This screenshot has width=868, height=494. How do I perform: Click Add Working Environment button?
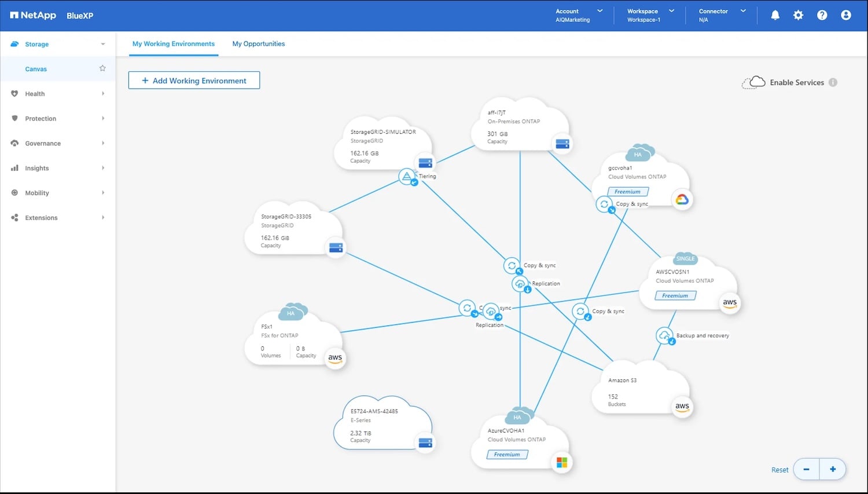[x=194, y=80]
